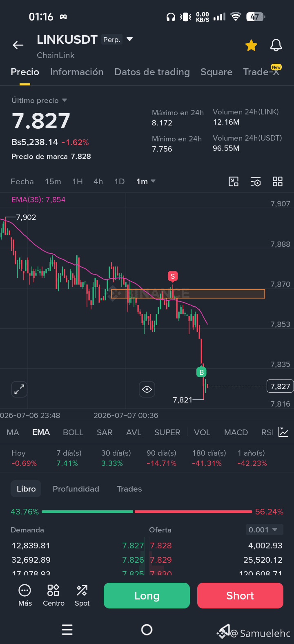Screen dimensions: 294x644
Task: Select the Libro tab
Action: (26, 489)
